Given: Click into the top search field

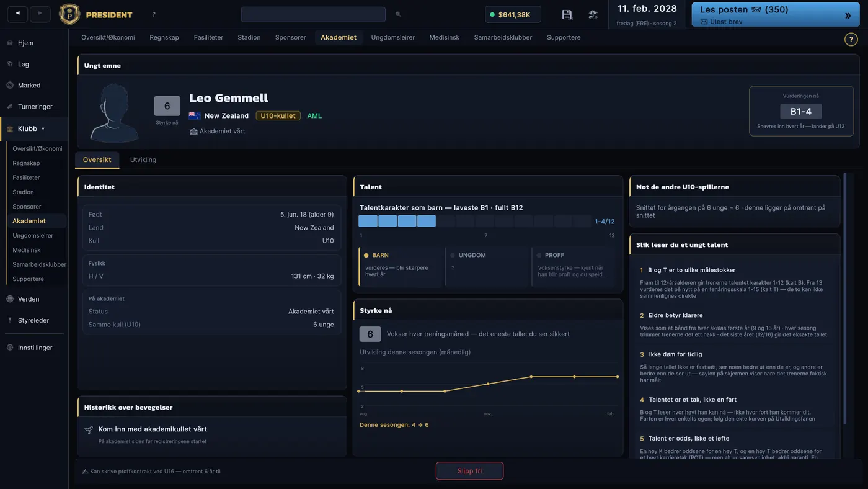Looking at the screenshot, I should [313, 14].
